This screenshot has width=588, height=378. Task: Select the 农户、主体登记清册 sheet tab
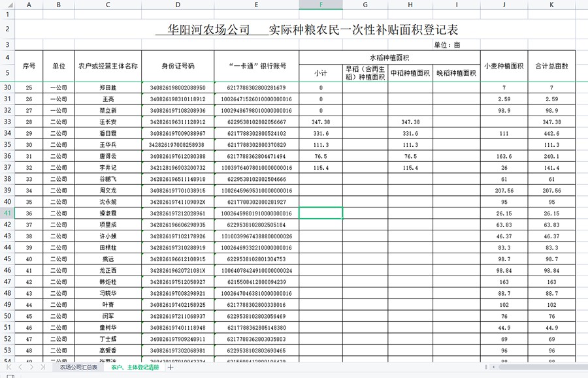pyautogui.click(x=135, y=368)
